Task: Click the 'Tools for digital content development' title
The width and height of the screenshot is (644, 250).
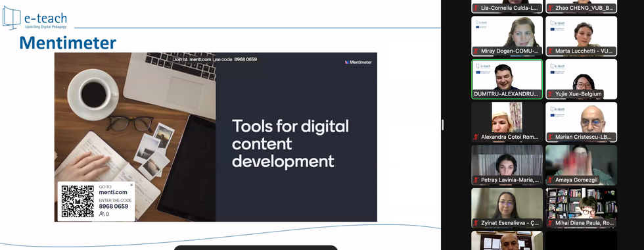Action: (290, 143)
